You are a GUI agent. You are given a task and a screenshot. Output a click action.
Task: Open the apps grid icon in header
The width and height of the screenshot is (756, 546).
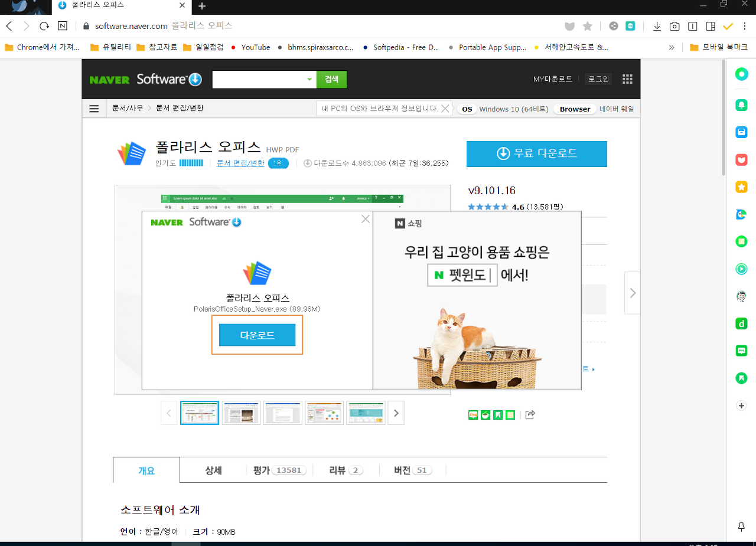tap(627, 79)
